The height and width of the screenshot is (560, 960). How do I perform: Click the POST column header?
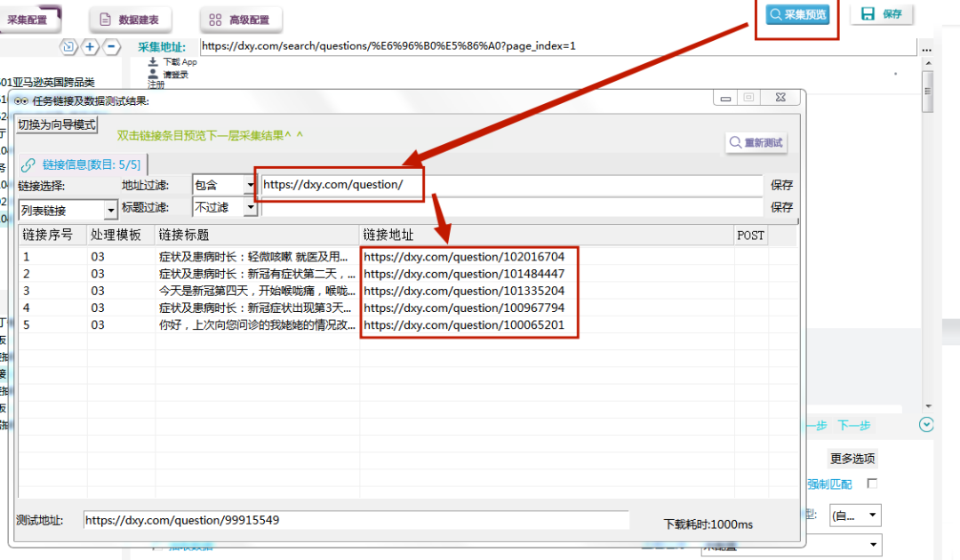(x=750, y=235)
